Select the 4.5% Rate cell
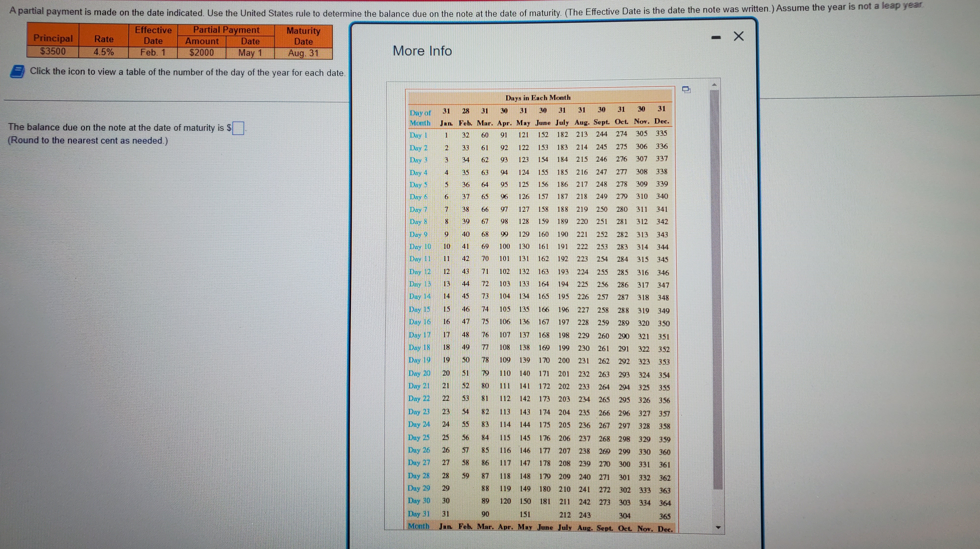The height and width of the screenshot is (549, 980). [x=104, y=52]
